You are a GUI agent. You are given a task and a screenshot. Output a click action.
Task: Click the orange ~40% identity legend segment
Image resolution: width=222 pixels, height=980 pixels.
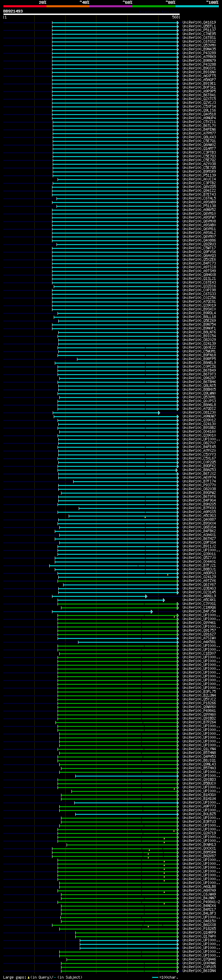click(68, 6)
